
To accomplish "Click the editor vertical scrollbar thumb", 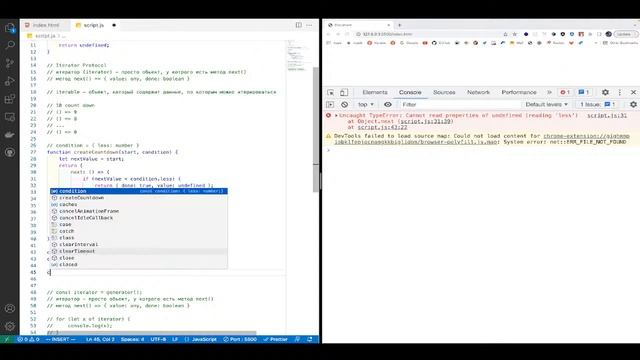I will click(316, 129).
